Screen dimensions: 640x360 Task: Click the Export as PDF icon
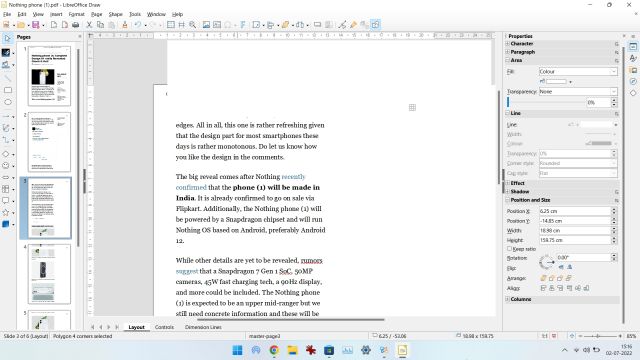point(64,25)
